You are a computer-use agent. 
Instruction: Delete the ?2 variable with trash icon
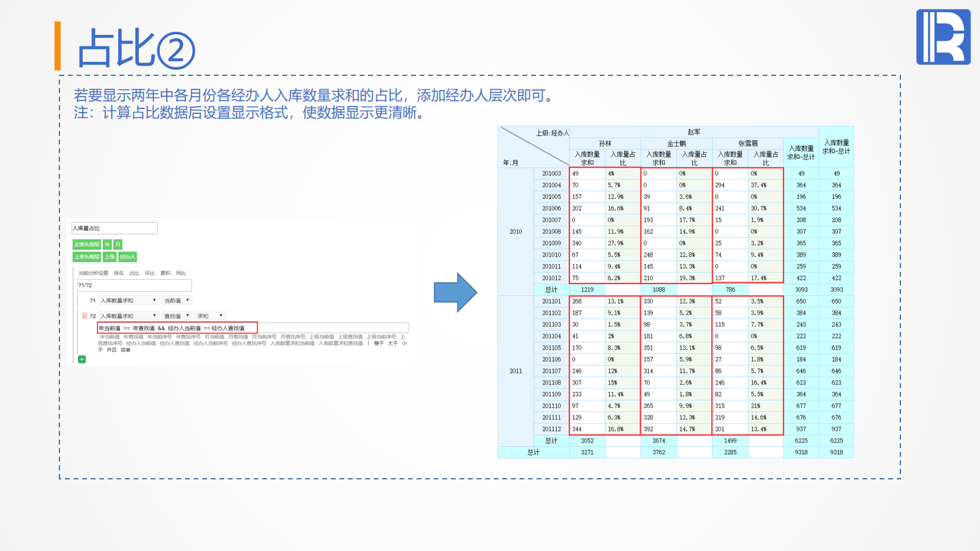pos(85,316)
